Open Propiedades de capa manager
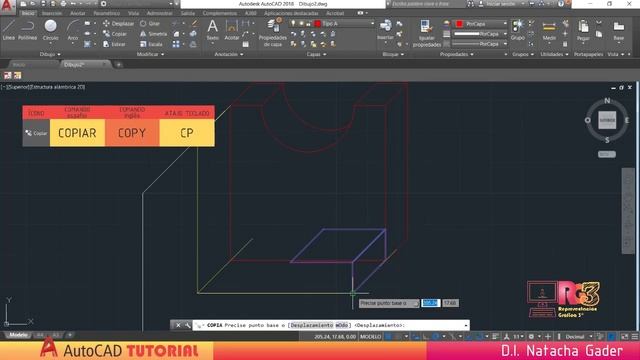This screenshot has width=640, height=360. click(x=273, y=33)
